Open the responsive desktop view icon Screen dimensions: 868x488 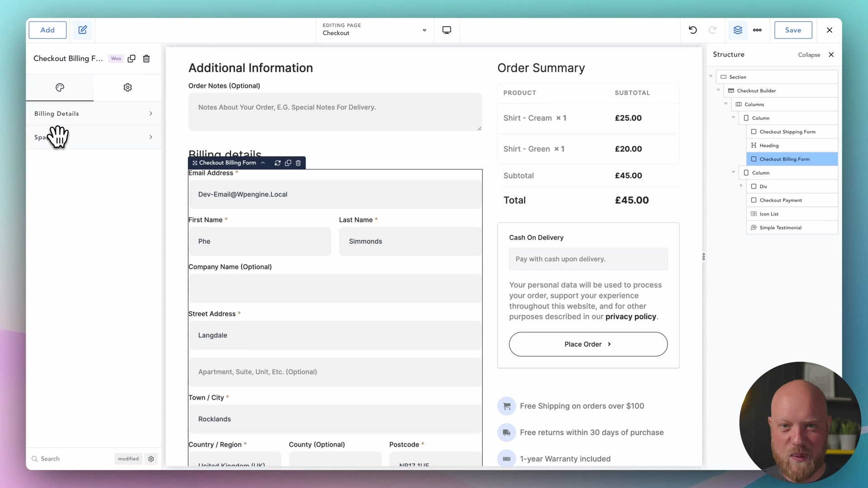[x=447, y=30]
